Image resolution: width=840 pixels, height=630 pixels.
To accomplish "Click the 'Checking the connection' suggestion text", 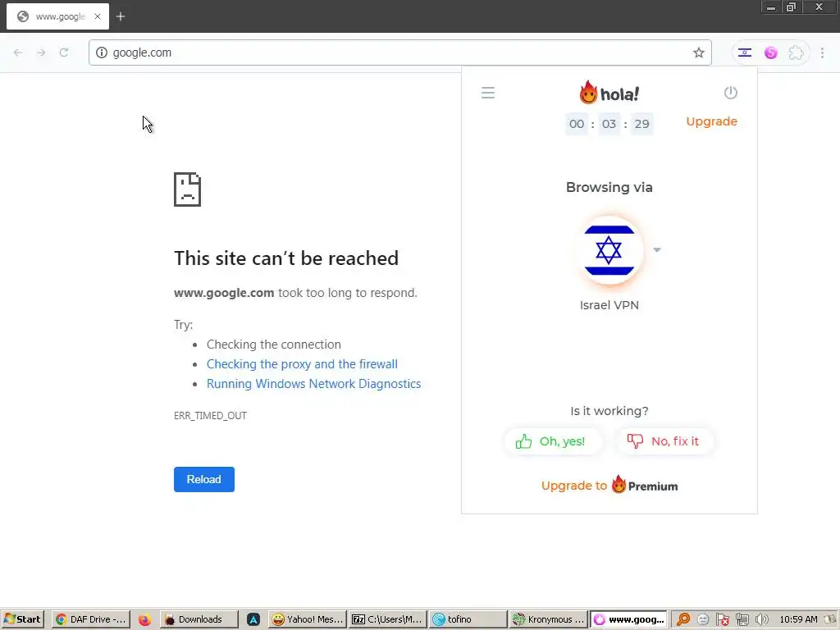I will click(x=274, y=345).
